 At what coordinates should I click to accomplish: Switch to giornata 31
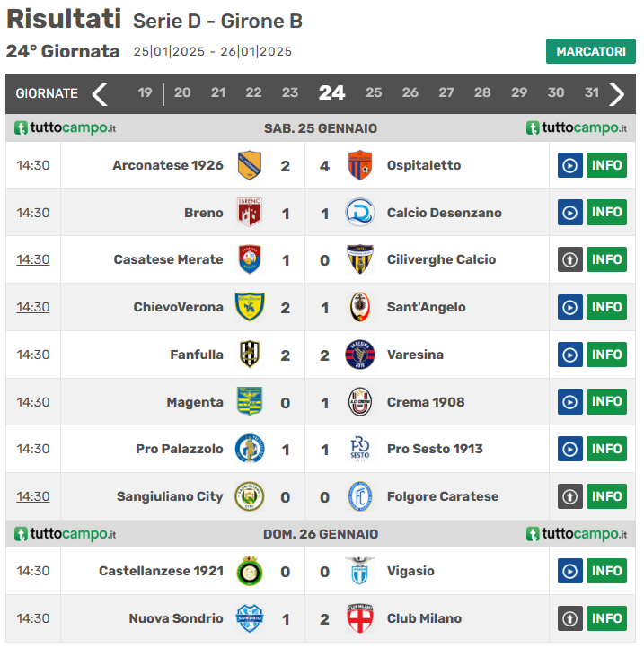pos(591,92)
